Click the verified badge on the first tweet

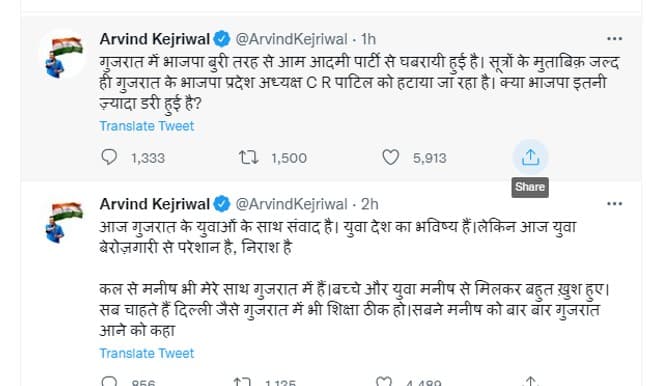[222, 39]
